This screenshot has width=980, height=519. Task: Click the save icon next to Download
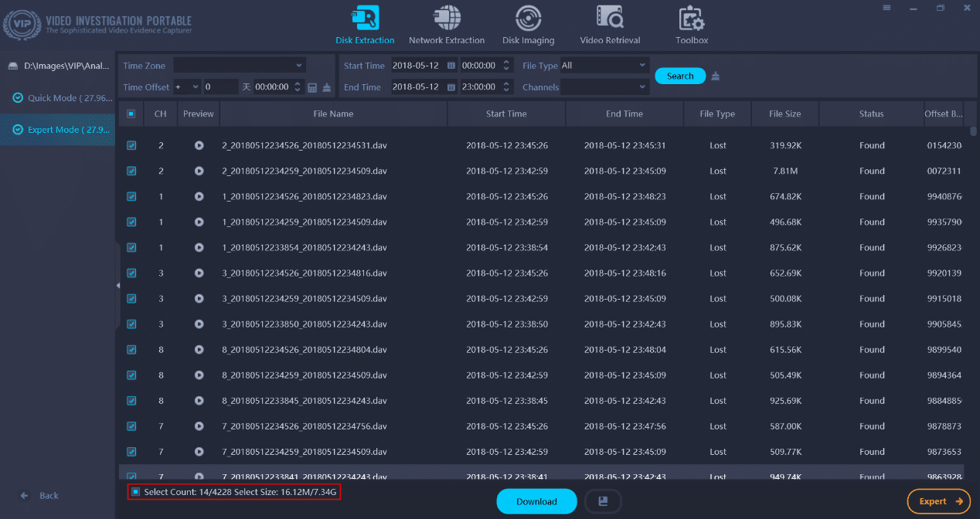[x=603, y=501]
